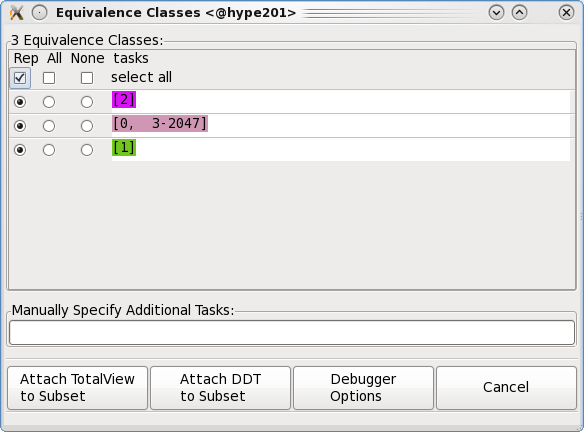The height and width of the screenshot is (432, 584).
Task: Click the title text 'Equivalence Classes <@hype201>'
Action: click(x=176, y=13)
